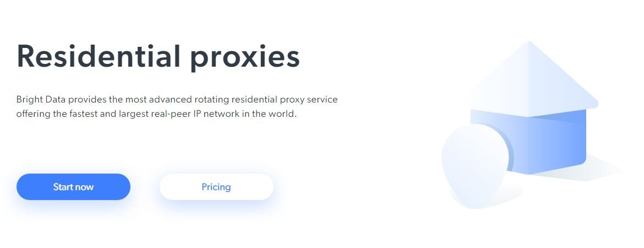Viewport: 644px width, 248px height.
Task: Click the Bright Data text in description
Action: [x=41, y=100]
